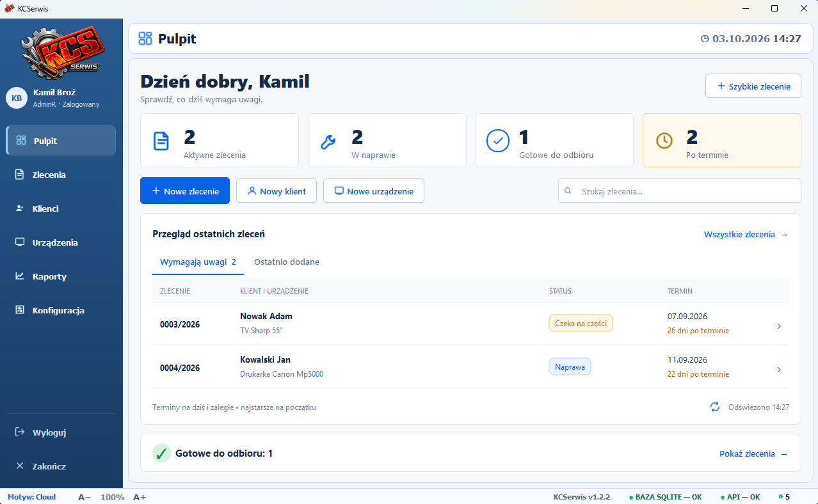The image size is (818, 504).
Task: Select the Wymagają uwagi tab
Action: pos(198,262)
